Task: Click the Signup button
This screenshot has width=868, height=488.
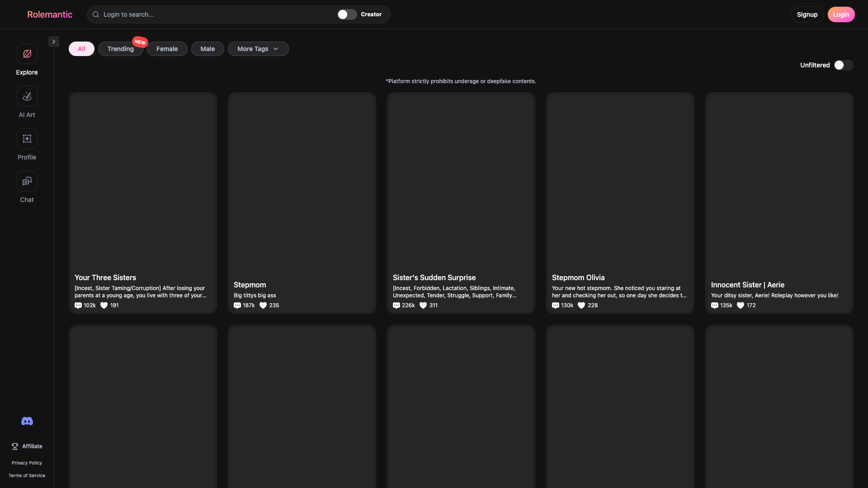Action: pos(807,14)
